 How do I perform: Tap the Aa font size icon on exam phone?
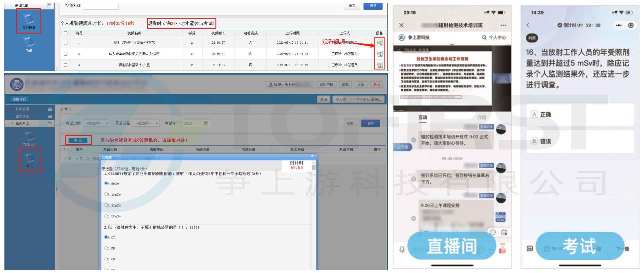529,248
